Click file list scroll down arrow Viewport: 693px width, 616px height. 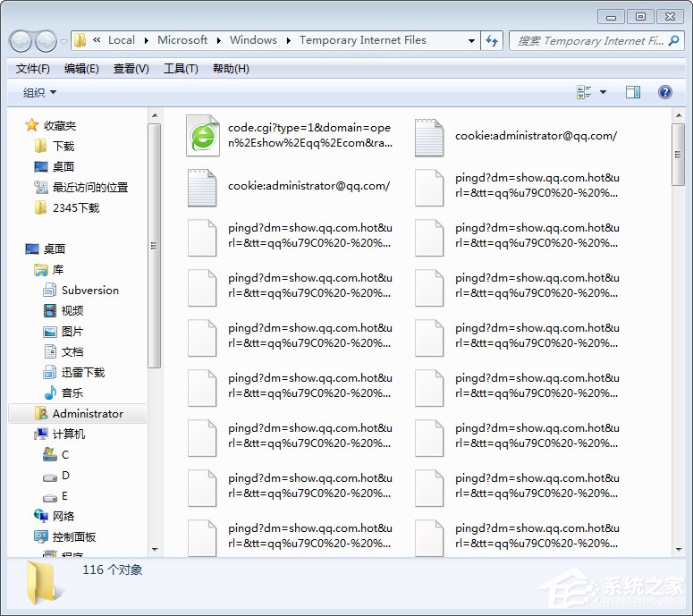coord(679,549)
